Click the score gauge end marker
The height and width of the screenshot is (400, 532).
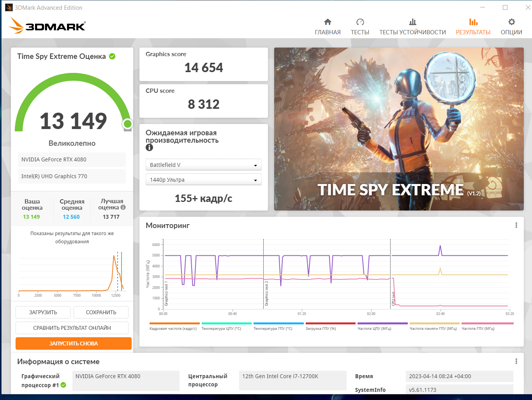pyautogui.click(x=127, y=124)
